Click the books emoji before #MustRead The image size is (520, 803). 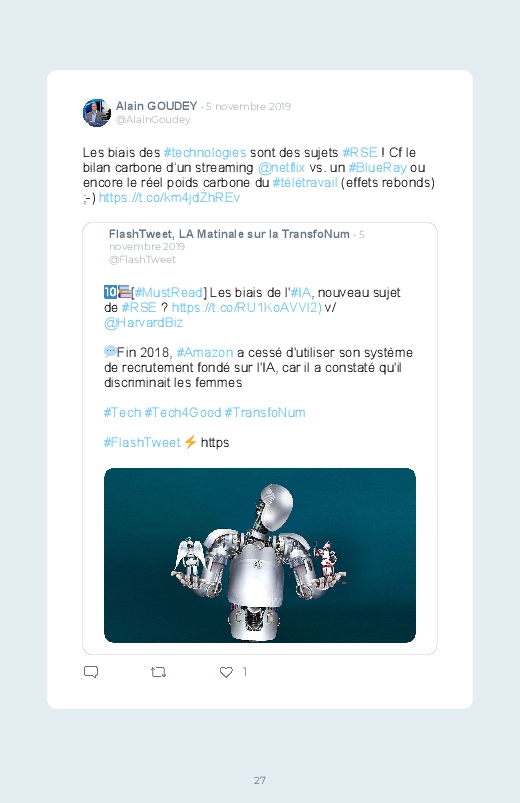[124, 292]
